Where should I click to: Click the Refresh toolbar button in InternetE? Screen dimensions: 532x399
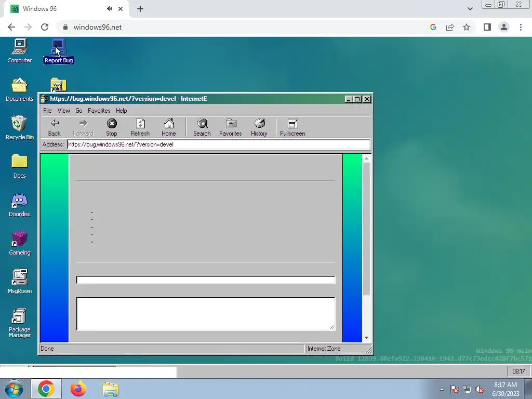coord(140,128)
